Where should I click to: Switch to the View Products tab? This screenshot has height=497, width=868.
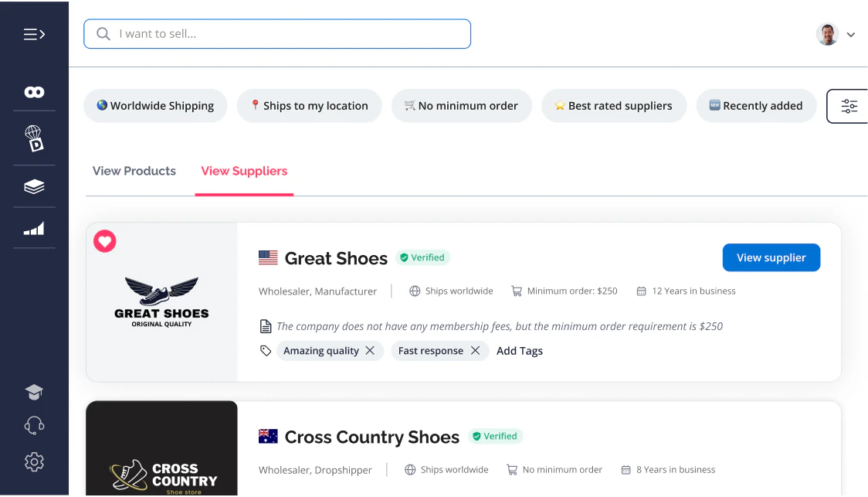[x=134, y=171]
